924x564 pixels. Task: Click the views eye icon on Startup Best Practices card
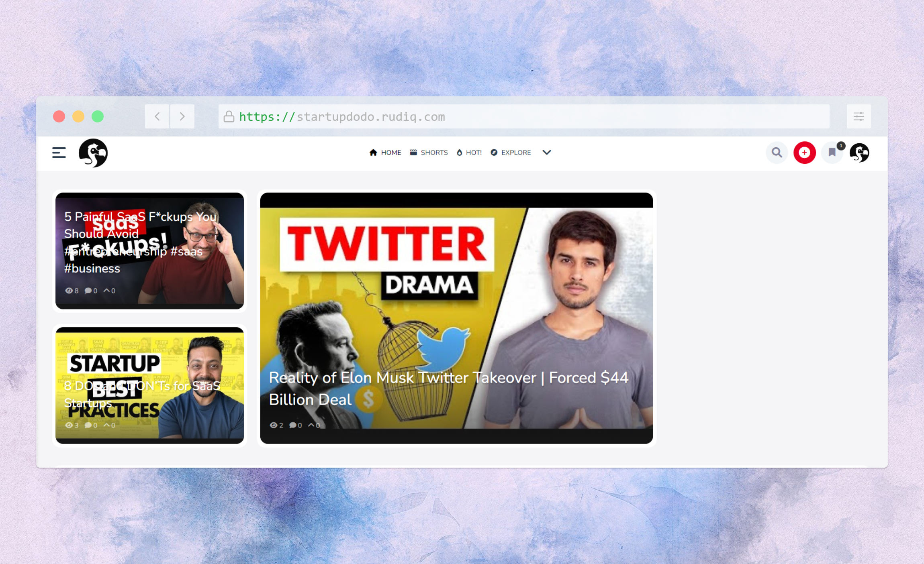[69, 425]
